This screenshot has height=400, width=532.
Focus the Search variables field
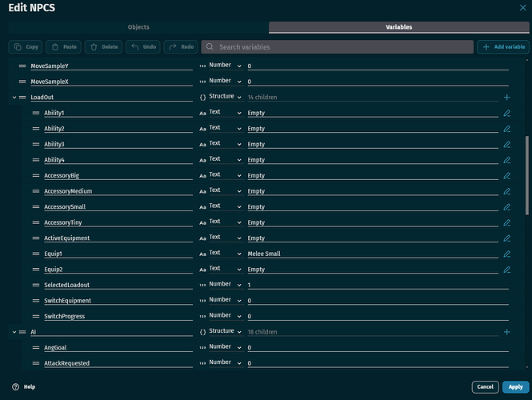coord(338,47)
